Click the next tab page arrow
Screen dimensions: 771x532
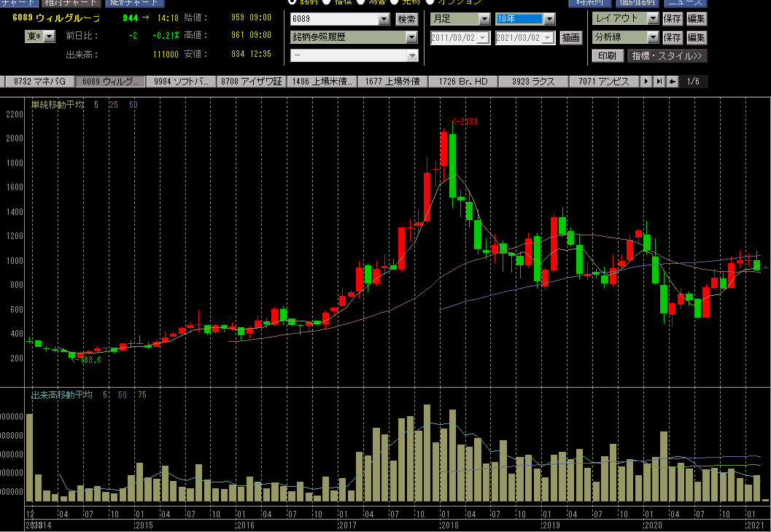click(x=646, y=82)
